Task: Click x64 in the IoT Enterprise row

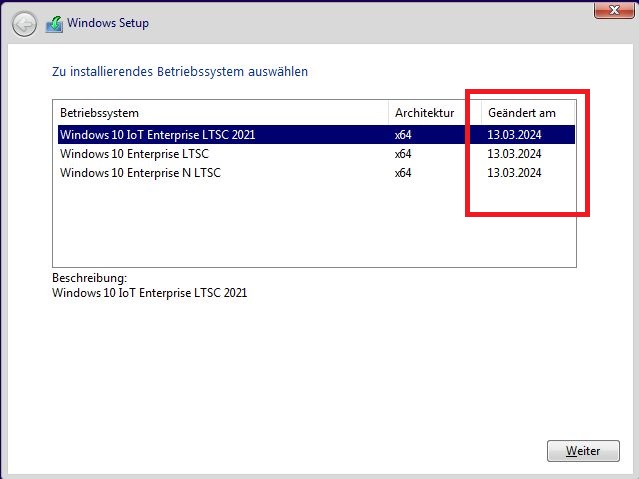Action: click(x=403, y=135)
